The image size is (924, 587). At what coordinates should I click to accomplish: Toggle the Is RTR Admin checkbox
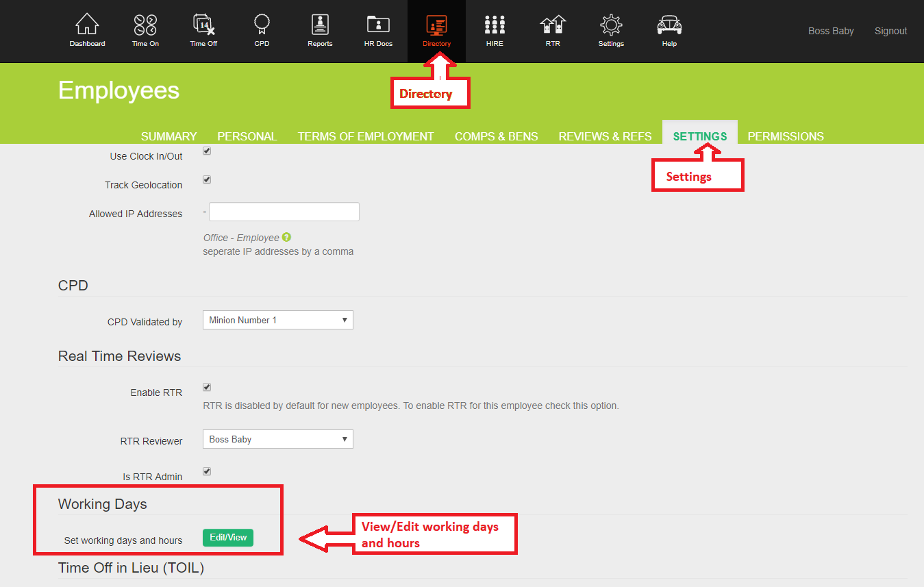tap(207, 471)
